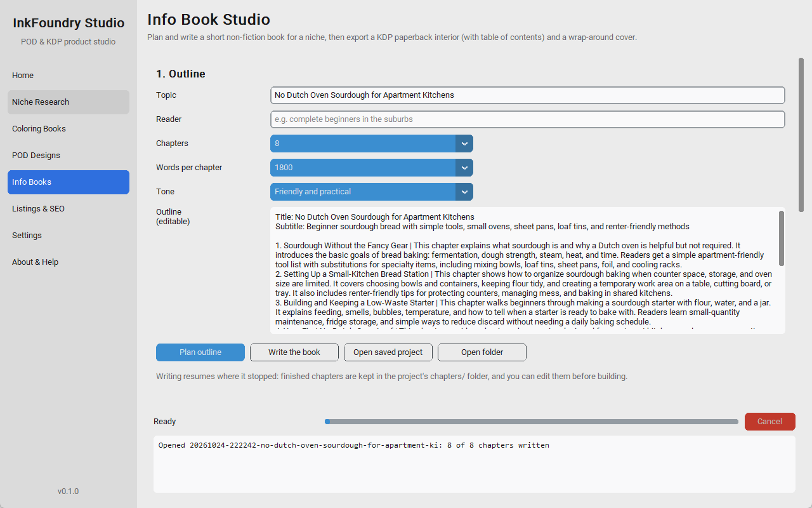
Task: Click into the Topic input field
Action: [527, 95]
